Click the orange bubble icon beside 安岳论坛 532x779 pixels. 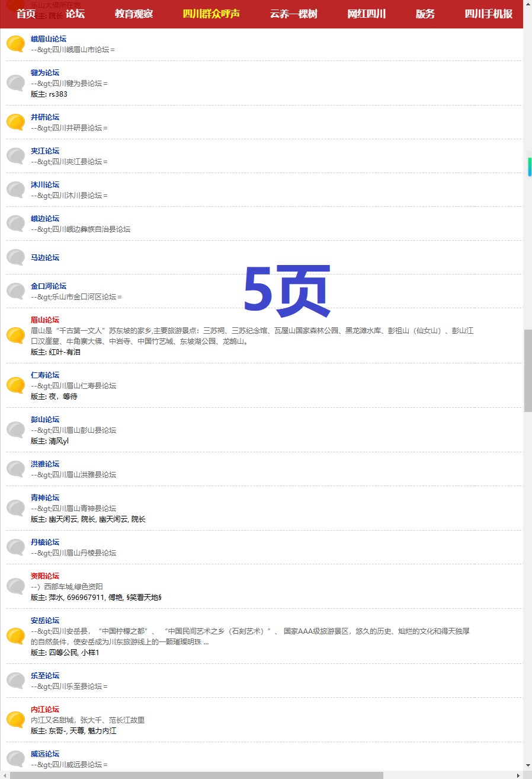point(15,636)
